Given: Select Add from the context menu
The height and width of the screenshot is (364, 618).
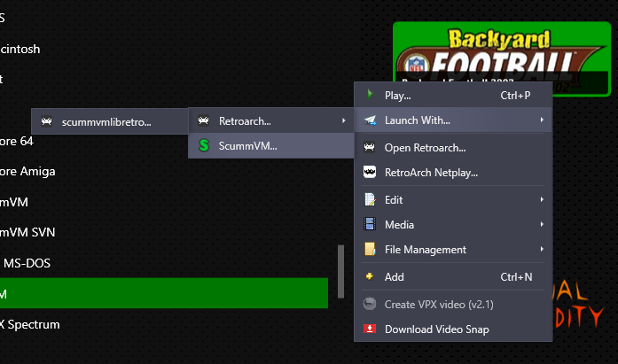Looking at the screenshot, I should click(x=453, y=277).
